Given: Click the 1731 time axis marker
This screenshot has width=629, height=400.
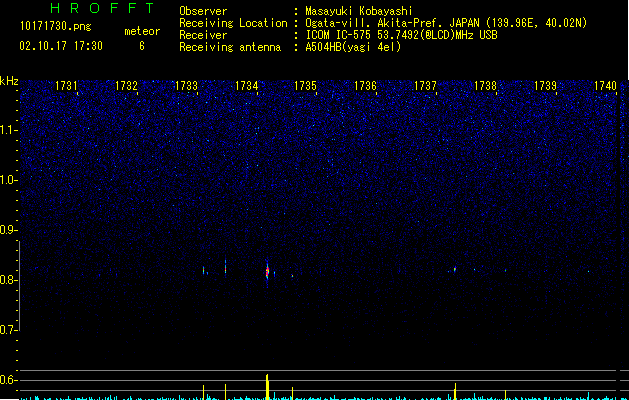Looking at the screenshot, I should point(66,86).
